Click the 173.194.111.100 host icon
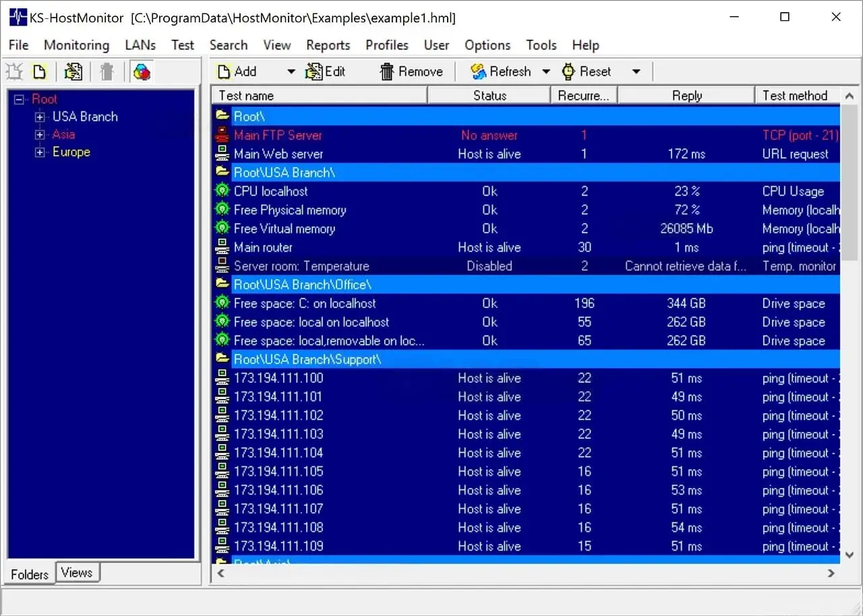This screenshot has width=863, height=616. click(x=222, y=378)
